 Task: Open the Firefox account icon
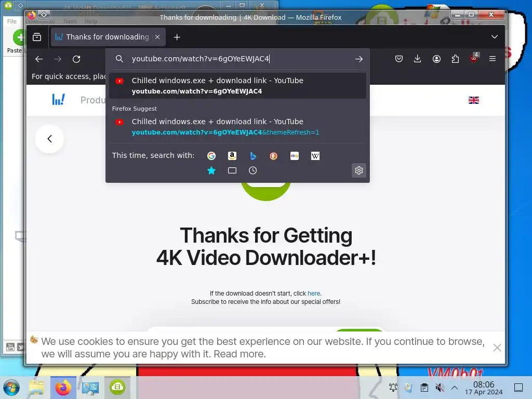pos(436,59)
